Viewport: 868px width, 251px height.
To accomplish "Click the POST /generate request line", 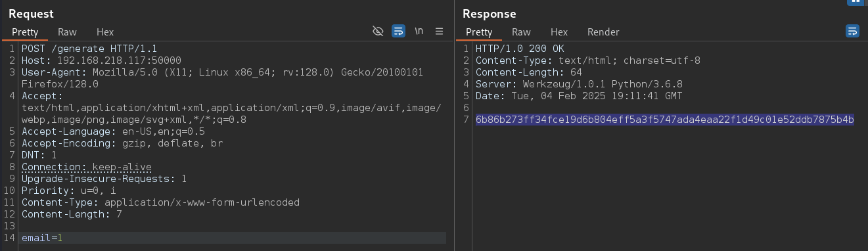I will point(89,49).
